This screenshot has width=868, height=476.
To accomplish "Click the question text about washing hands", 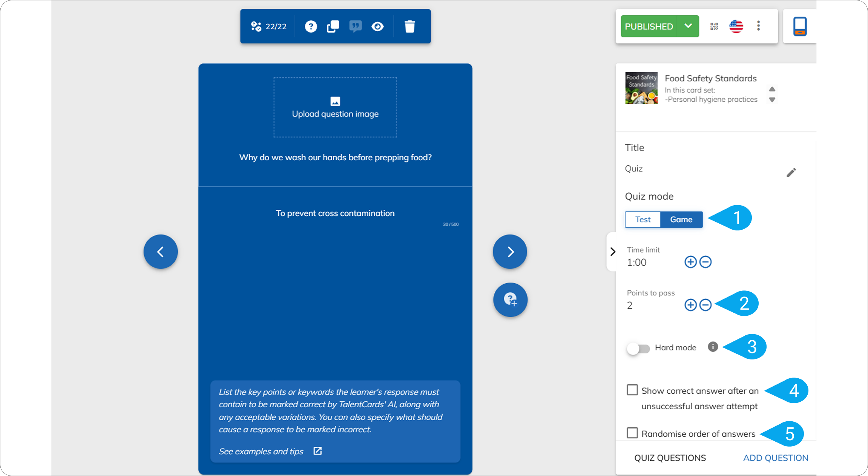I will [335, 157].
